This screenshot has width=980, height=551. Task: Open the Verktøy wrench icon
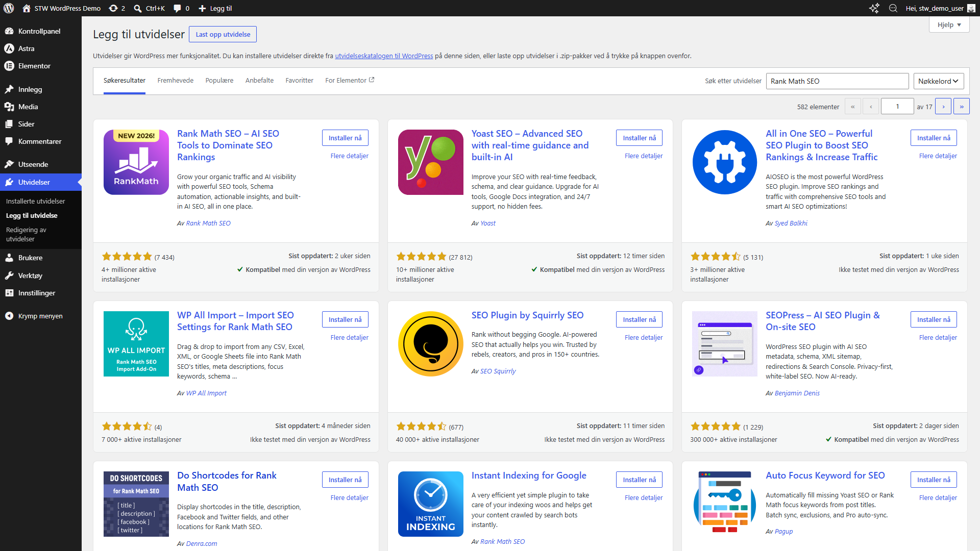[9, 275]
